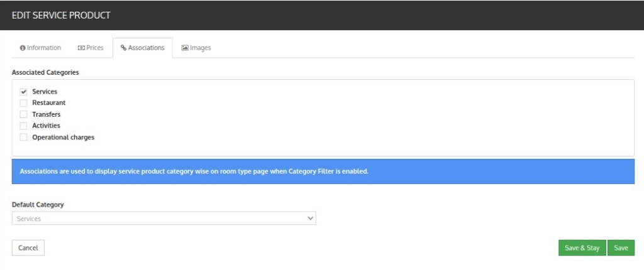Screen dimensions: 644x270
Task: Check the Operational charges checkbox
Action: click(x=23, y=137)
